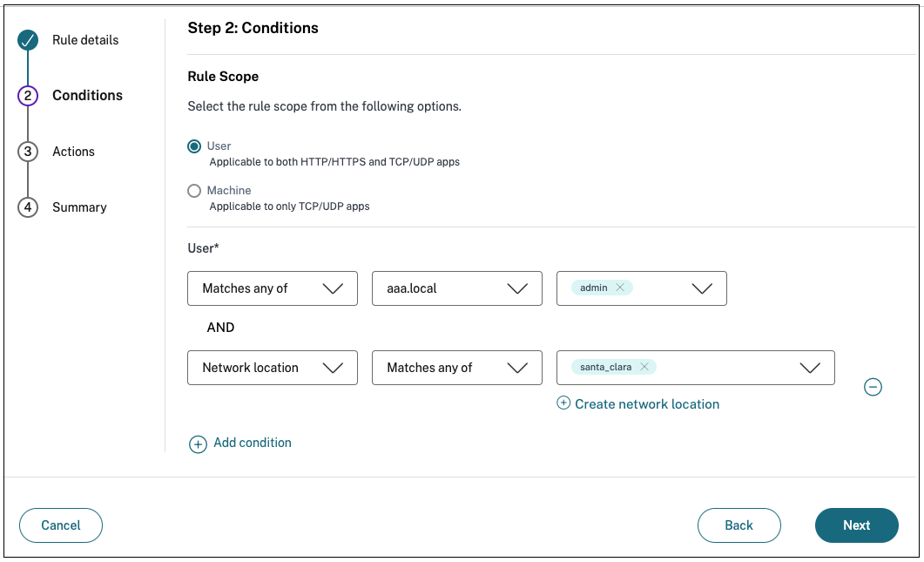Click the plus icon beside Add condition
924x562 pixels.
pyautogui.click(x=198, y=444)
